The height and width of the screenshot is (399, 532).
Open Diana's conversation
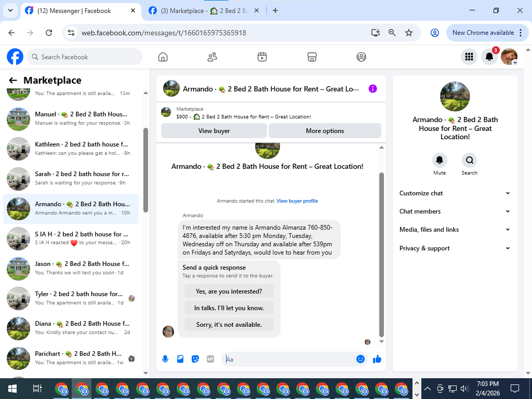(x=71, y=328)
